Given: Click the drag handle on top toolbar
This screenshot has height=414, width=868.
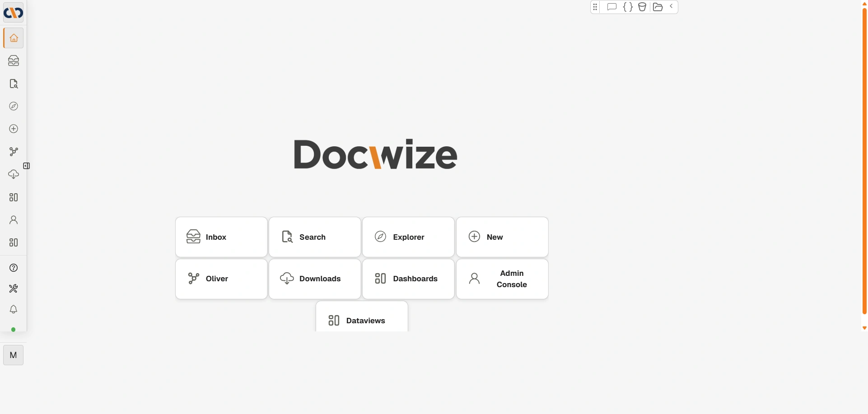Looking at the screenshot, I should point(595,7).
